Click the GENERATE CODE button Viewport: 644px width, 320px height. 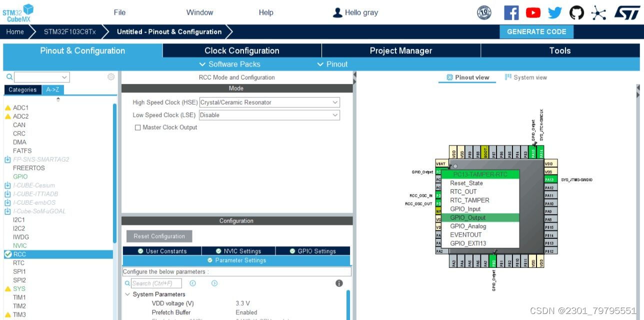tap(536, 32)
